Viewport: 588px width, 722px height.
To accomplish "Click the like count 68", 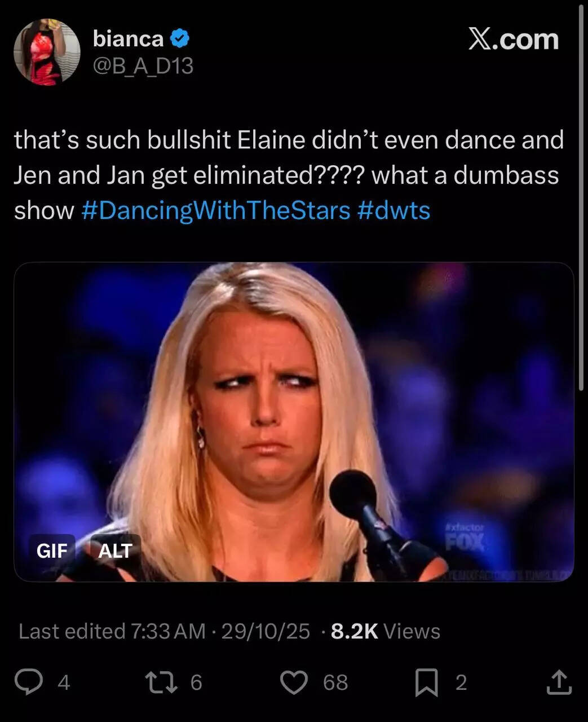I will click(x=335, y=683).
